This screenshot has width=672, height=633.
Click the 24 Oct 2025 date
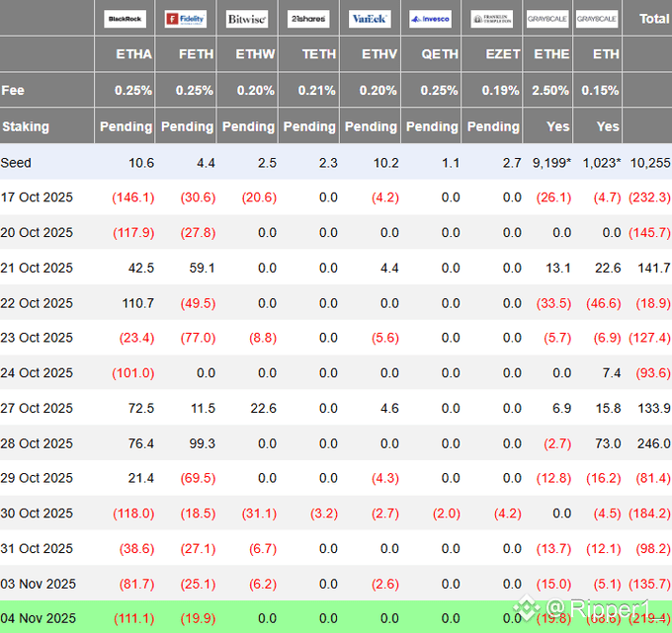pos(37,373)
